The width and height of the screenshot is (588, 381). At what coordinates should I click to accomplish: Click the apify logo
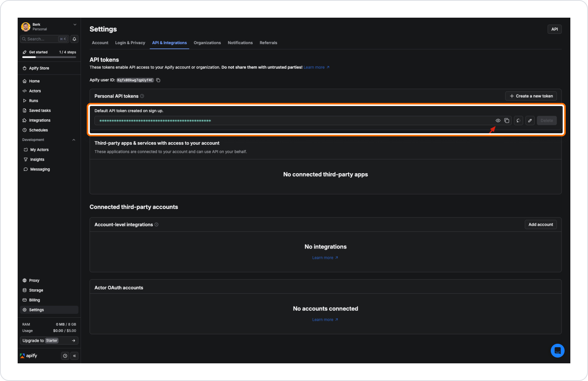(x=29, y=356)
